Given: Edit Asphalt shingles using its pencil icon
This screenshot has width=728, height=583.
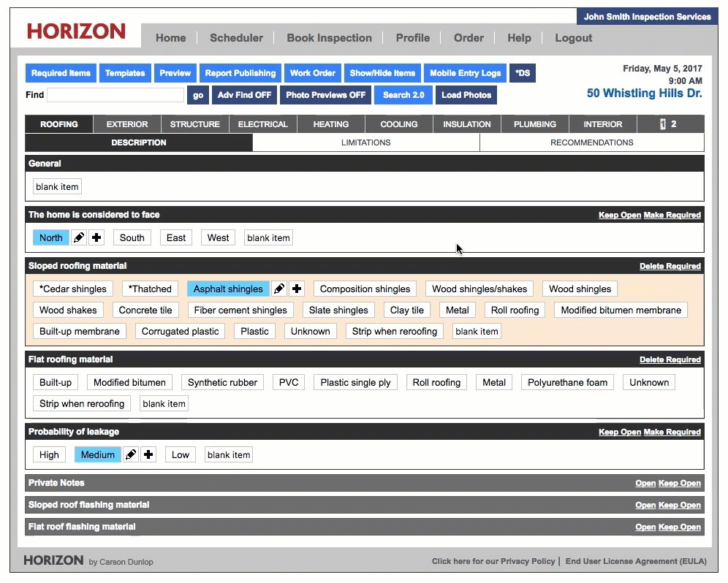Looking at the screenshot, I should click(x=278, y=289).
